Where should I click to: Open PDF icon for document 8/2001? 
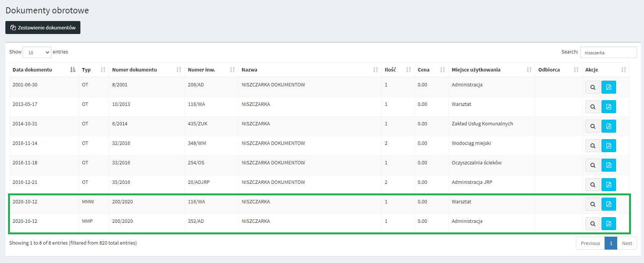[608, 88]
